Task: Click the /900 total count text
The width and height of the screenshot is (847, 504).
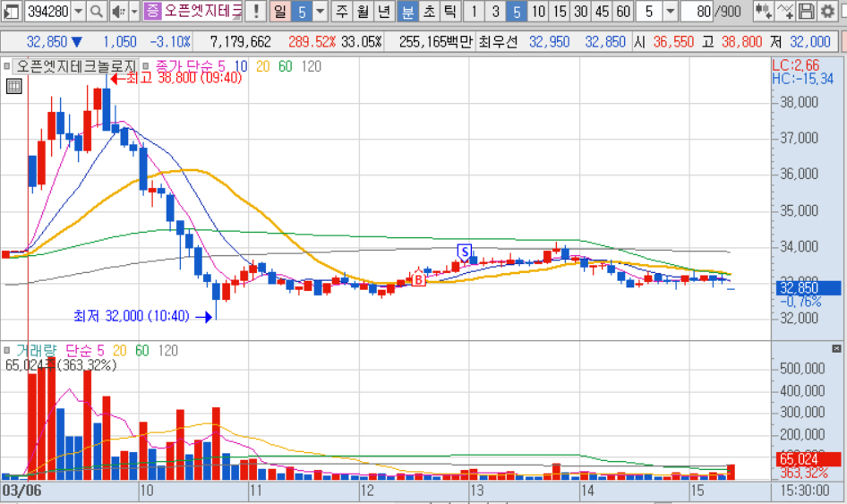Action: 728,11
